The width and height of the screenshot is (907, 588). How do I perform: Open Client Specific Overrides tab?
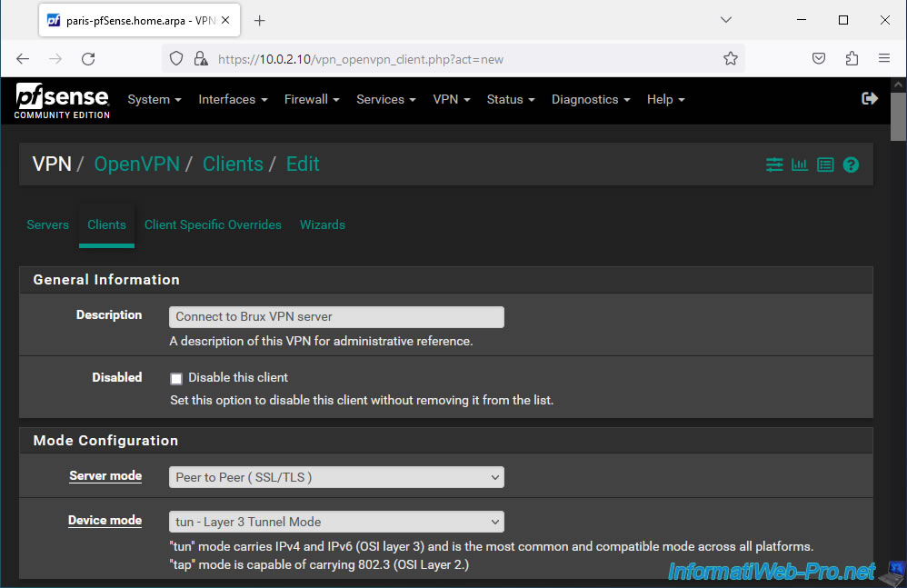(213, 224)
